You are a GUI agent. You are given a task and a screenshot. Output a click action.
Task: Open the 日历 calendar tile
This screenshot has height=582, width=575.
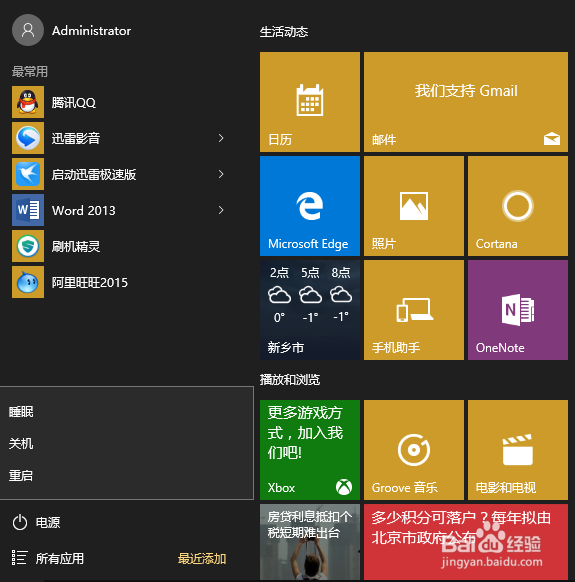(x=310, y=102)
